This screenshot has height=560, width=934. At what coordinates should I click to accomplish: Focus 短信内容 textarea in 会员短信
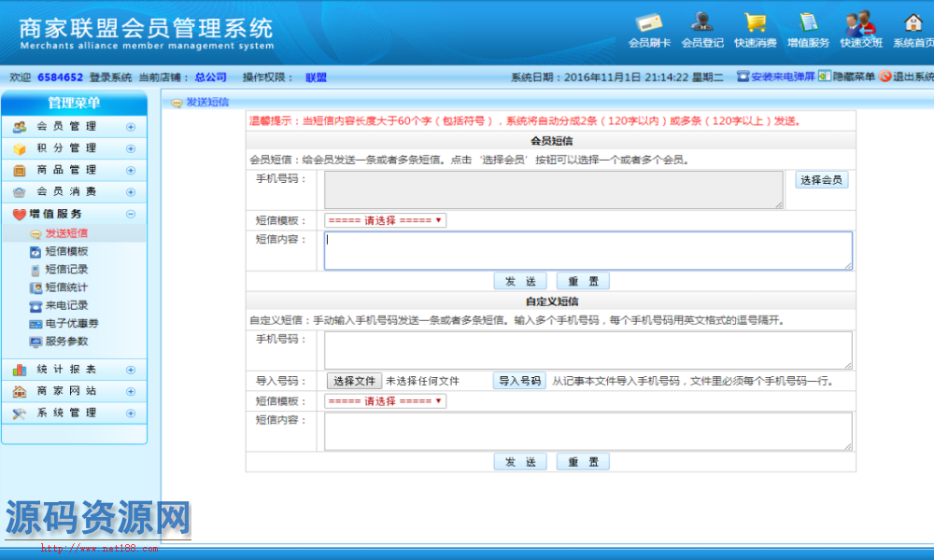(587, 250)
